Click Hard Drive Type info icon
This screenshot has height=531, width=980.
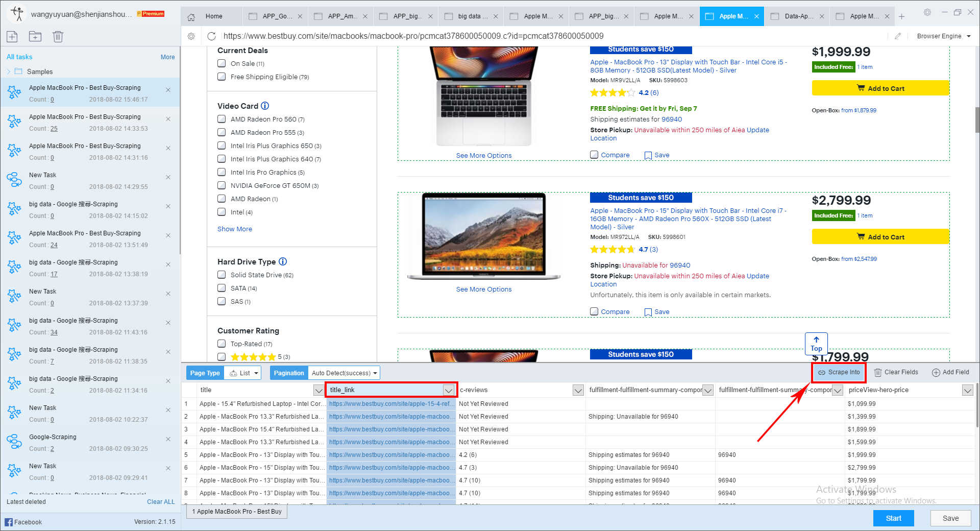pyautogui.click(x=283, y=261)
